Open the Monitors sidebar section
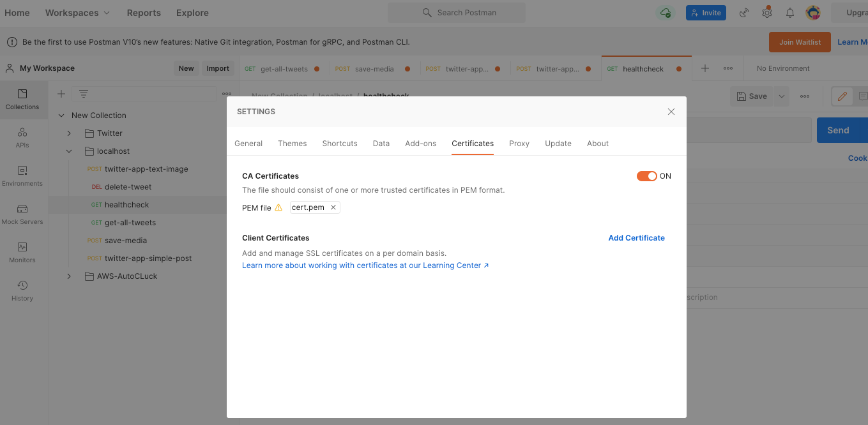The height and width of the screenshot is (425, 868). click(22, 253)
